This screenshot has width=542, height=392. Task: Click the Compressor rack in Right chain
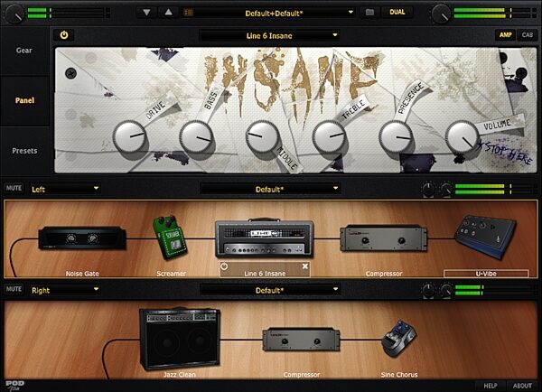pyautogui.click(x=301, y=340)
